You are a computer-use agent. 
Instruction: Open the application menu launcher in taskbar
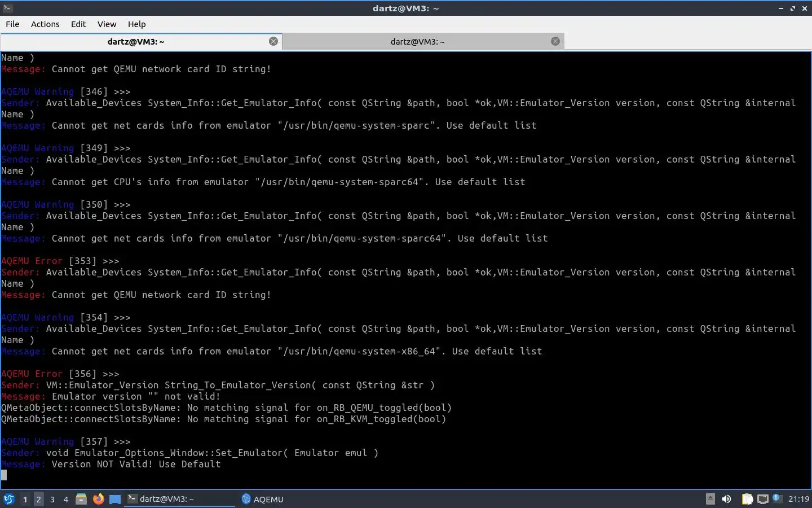8,499
